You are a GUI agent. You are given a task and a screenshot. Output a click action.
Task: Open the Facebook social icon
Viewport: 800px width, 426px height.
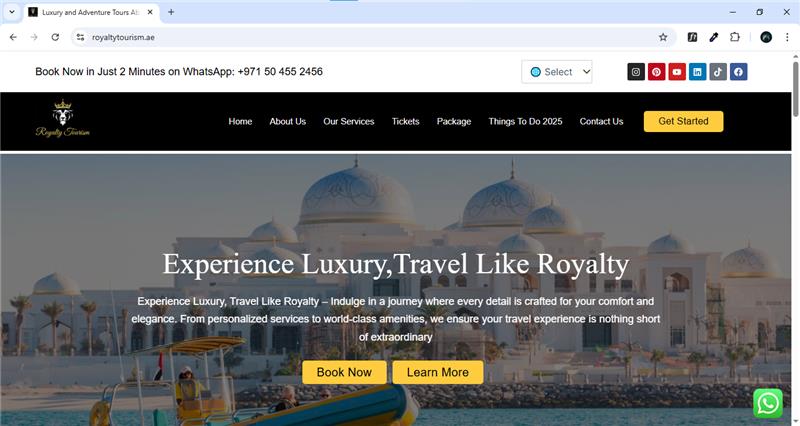click(x=738, y=72)
